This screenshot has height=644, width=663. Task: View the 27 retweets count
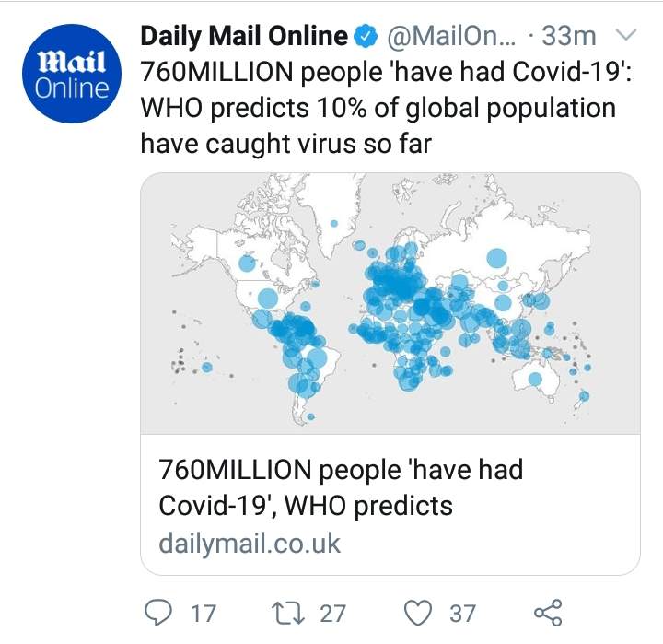pos(332,614)
